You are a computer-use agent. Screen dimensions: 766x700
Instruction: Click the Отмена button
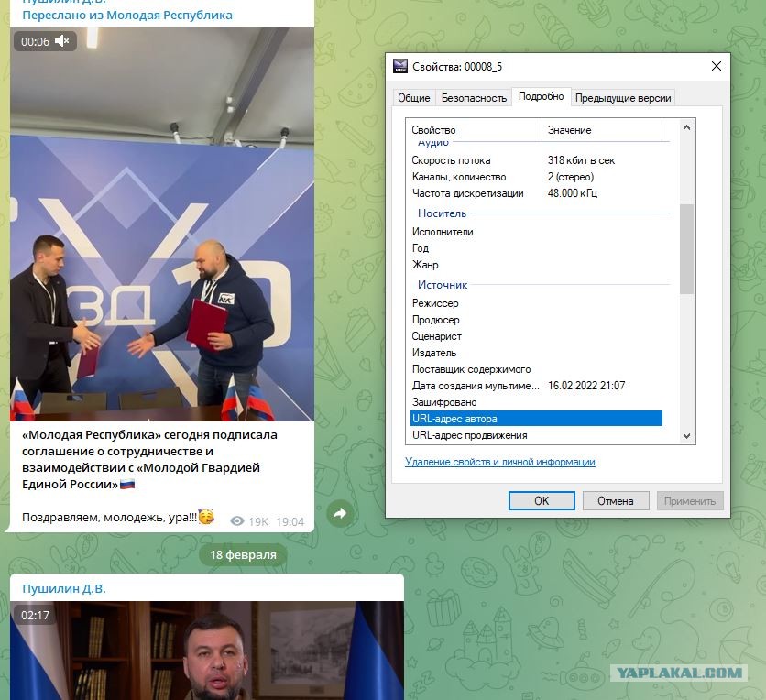(616, 500)
